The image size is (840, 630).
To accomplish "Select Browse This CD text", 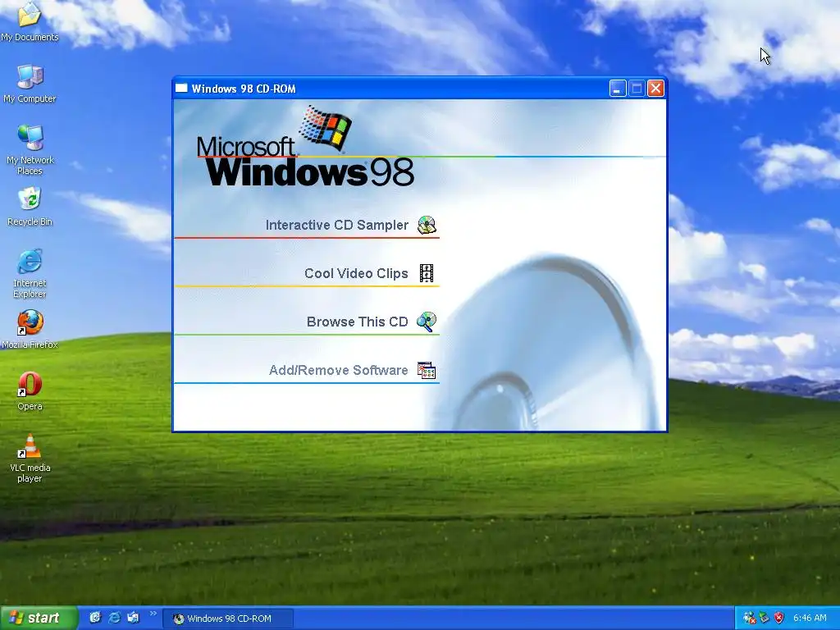I will (x=357, y=322).
